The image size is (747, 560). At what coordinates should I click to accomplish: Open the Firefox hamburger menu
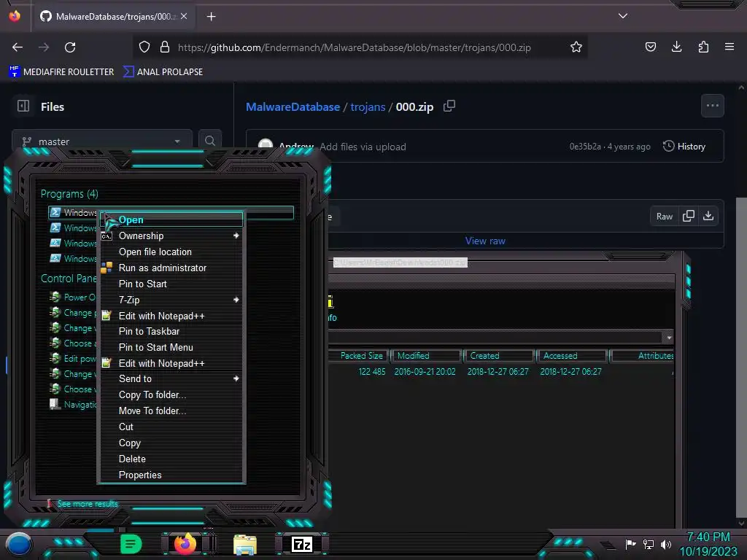pos(729,47)
